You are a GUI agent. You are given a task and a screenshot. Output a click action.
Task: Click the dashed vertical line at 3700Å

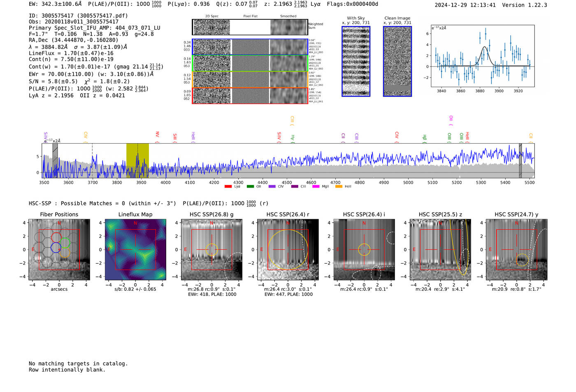92,160
